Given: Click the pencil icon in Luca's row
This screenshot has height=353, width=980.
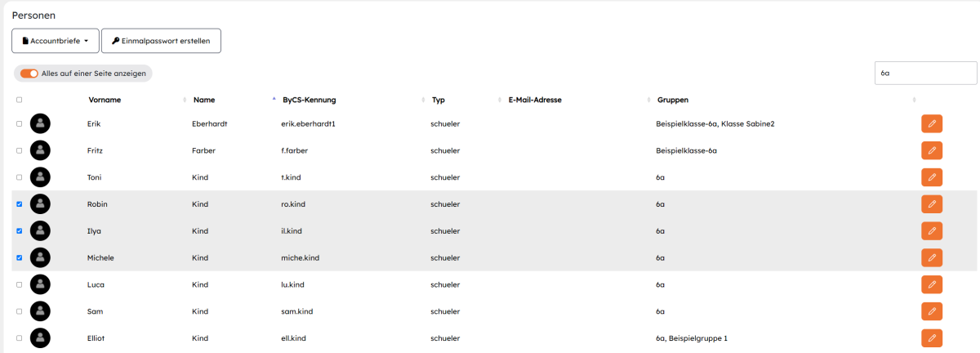Looking at the screenshot, I should click(932, 284).
